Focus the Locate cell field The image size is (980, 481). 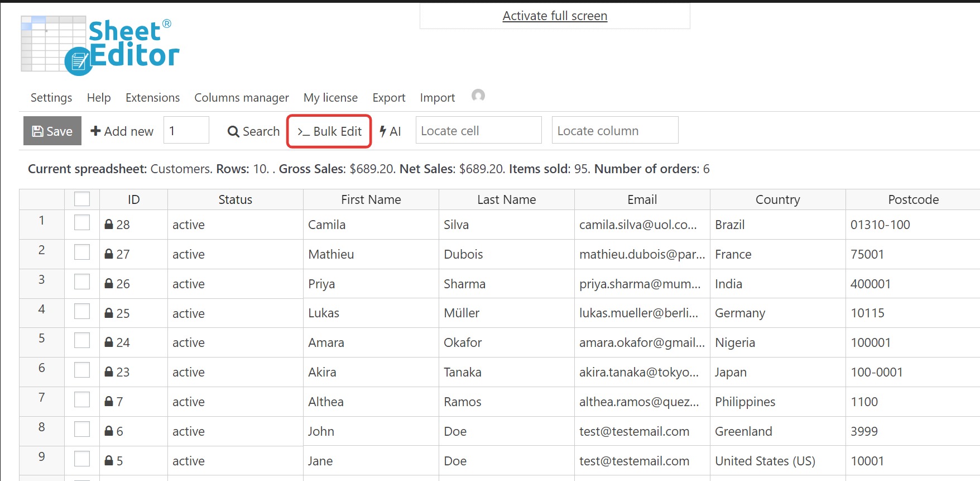point(479,130)
